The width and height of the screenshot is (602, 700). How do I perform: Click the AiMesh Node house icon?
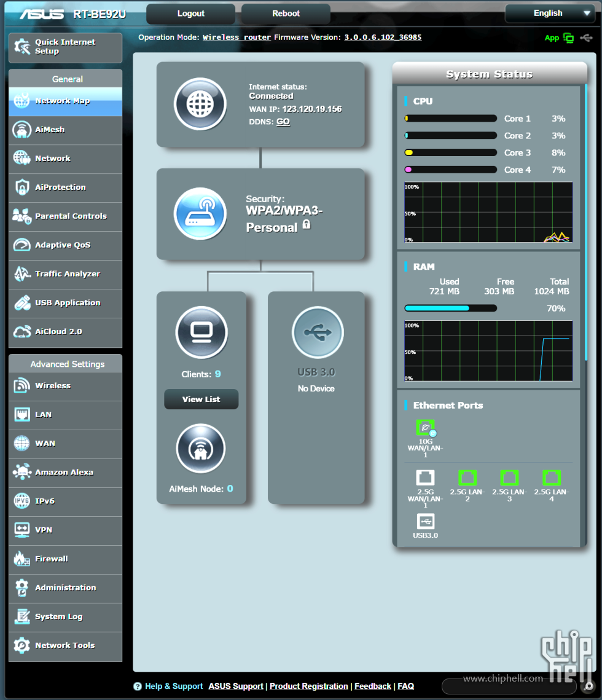201,448
